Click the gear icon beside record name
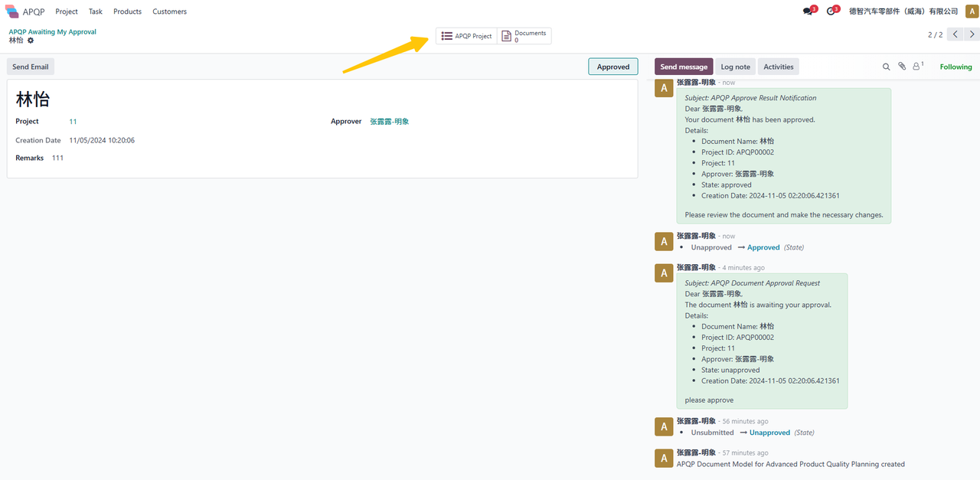The height and width of the screenshot is (480, 980). pyautogui.click(x=31, y=41)
